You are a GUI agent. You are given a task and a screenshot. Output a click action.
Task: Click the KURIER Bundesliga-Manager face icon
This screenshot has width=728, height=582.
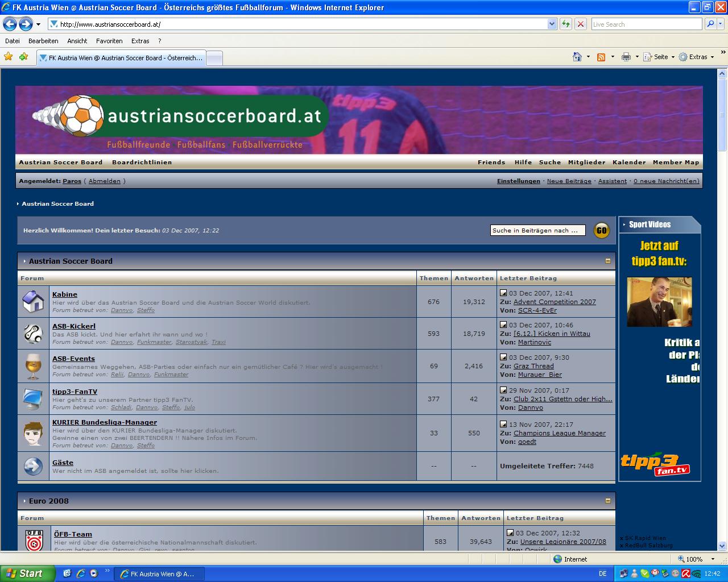click(x=33, y=433)
